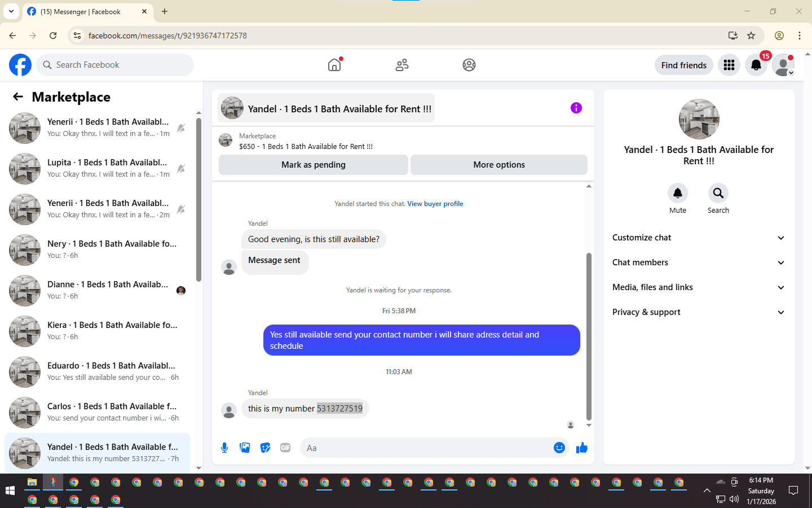Mute this conversation using the bell icon
The height and width of the screenshot is (508, 812).
coord(678,193)
